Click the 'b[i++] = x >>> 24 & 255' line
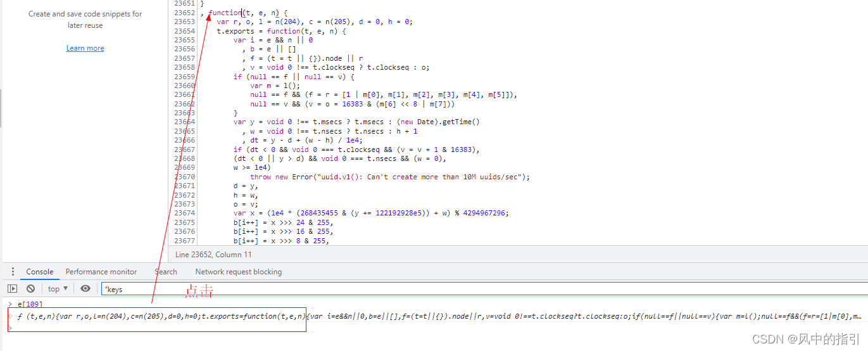 pyautogui.click(x=283, y=222)
